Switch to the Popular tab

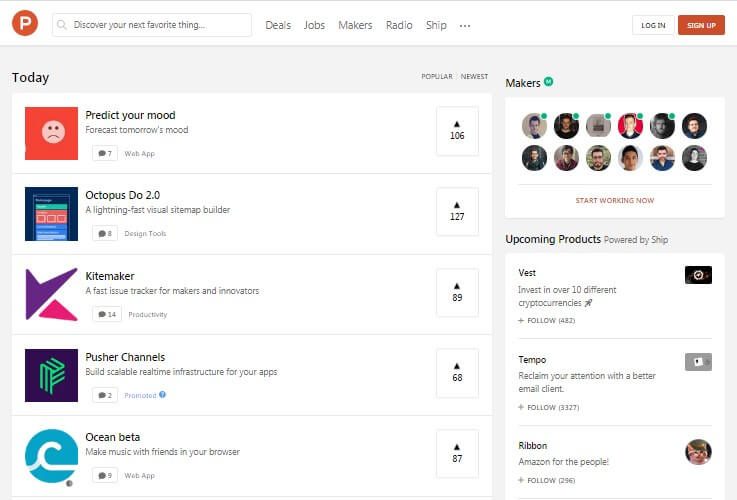pos(437,76)
